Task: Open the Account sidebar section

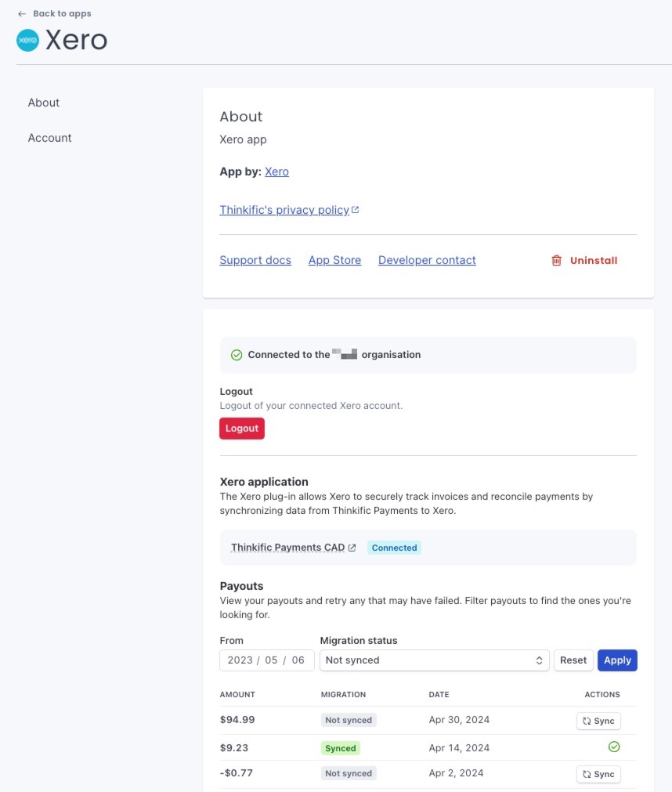Action: pyautogui.click(x=49, y=138)
